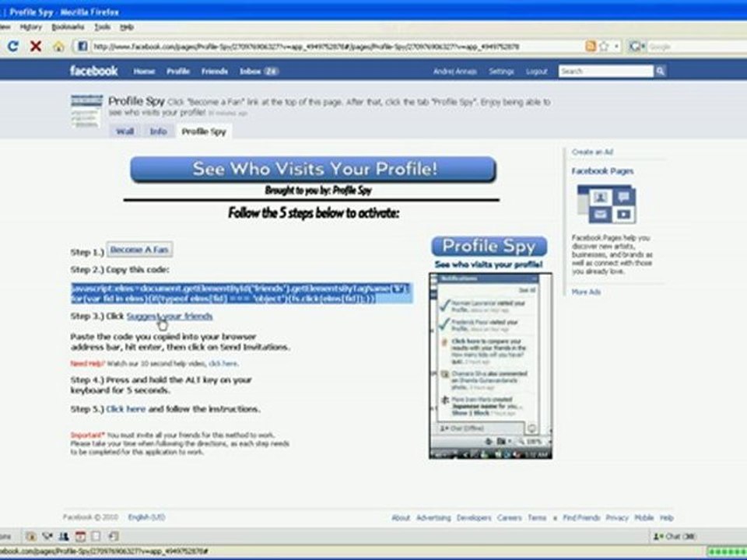Open the Bookmarks menu
This screenshot has height=560, width=747.
point(68,27)
